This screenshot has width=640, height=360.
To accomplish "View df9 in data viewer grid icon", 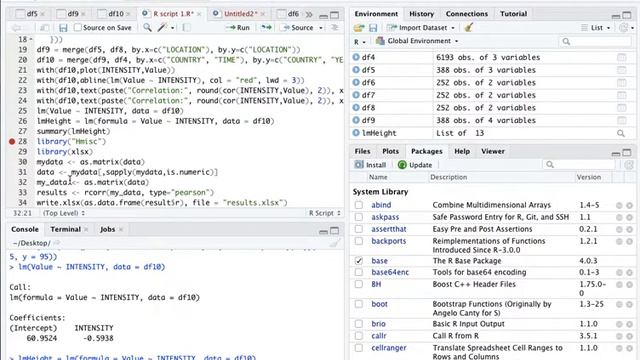I will 621,121.
